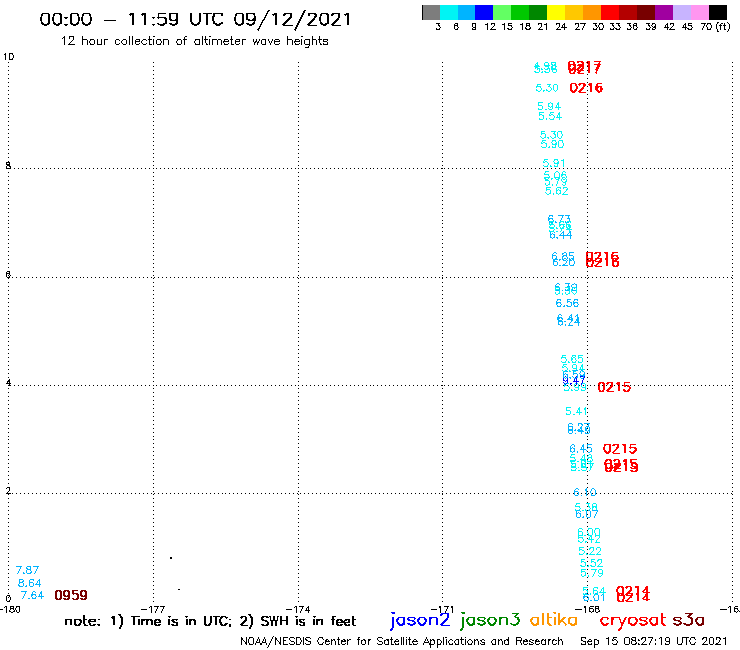Screen dimensions: 740x650
Task: Select the wave height value 5.52
Action: coord(591,563)
